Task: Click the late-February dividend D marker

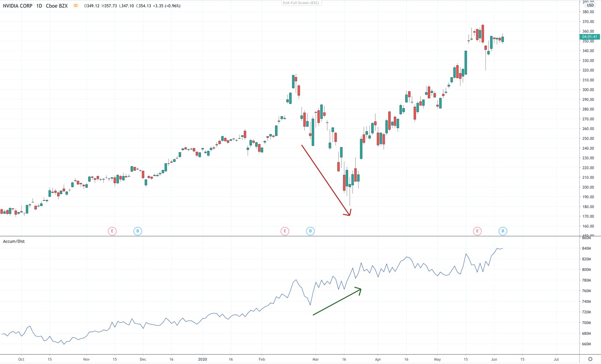Action: pyautogui.click(x=310, y=231)
